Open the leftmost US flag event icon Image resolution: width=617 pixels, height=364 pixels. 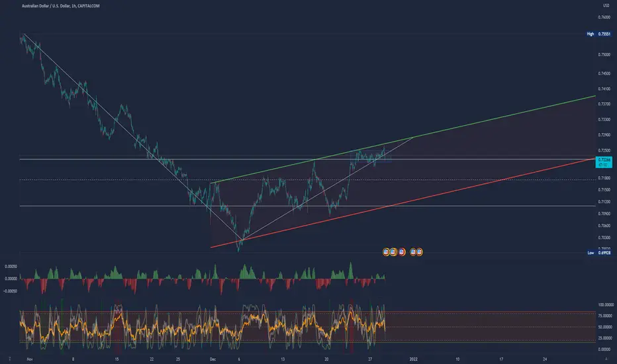(x=386, y=252)
